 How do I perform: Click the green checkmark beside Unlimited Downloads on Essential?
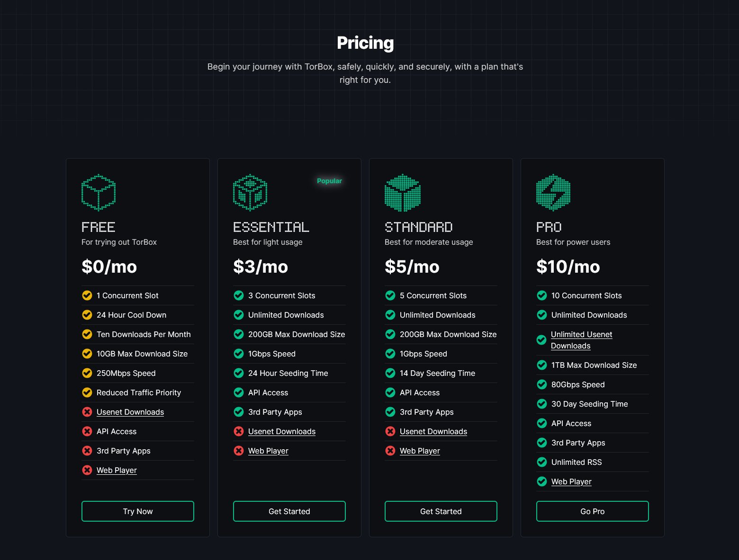point(239,314)
